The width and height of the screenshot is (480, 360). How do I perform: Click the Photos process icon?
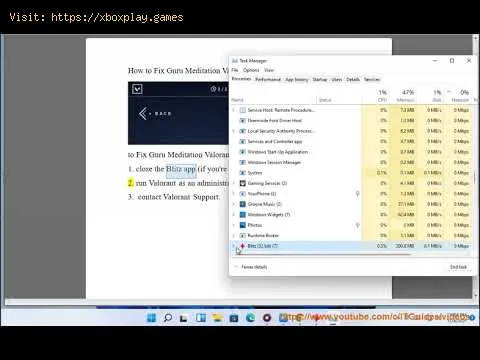243,225
